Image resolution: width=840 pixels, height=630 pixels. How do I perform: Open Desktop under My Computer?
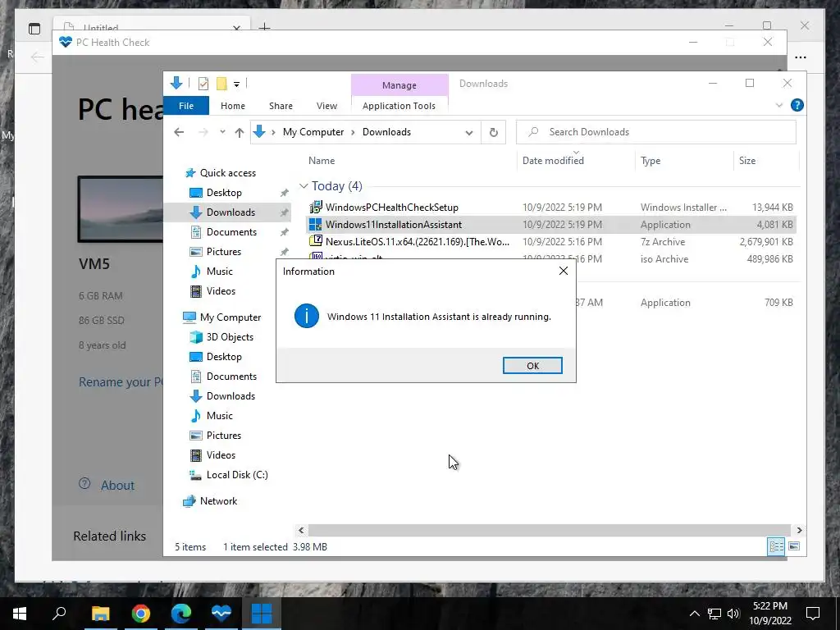tap(224, 357)
